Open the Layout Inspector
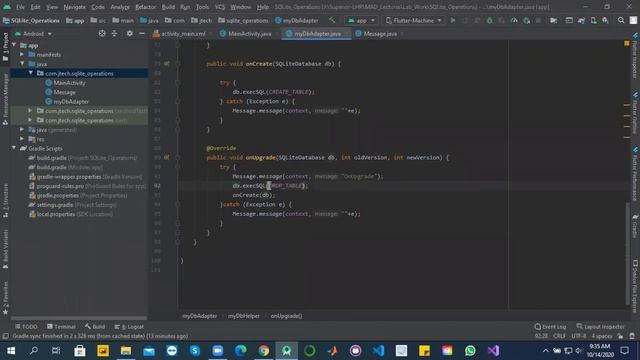640x360 pixels. (x=600, y=327)
